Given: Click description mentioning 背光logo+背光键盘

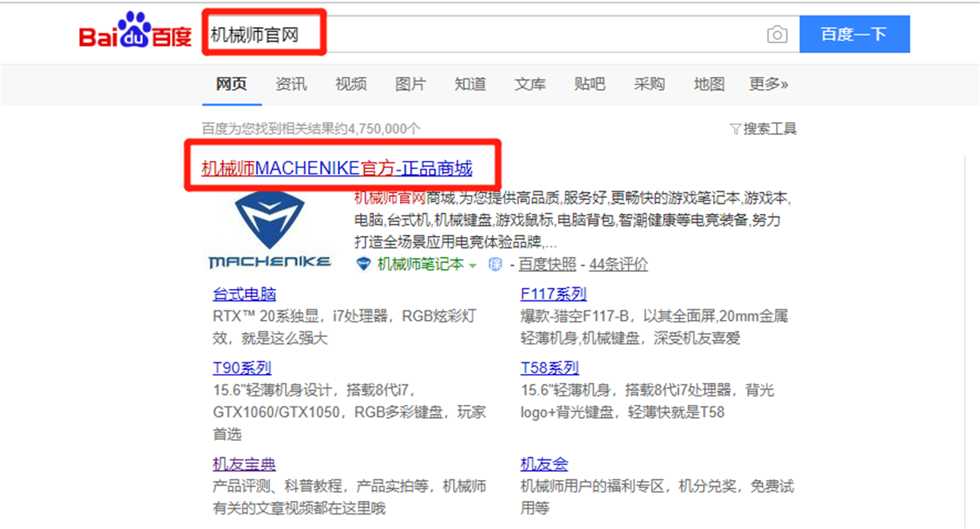Looking at the screenshot, I should [x=647, y=401].
